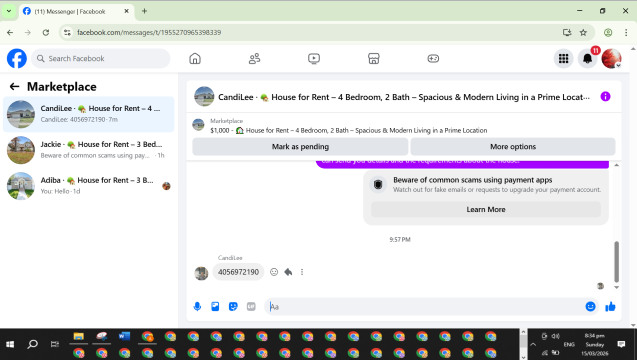Click More options button
The height and width of the screenshot is (360, 637).
pyautogui.click(x=513, y=147)
